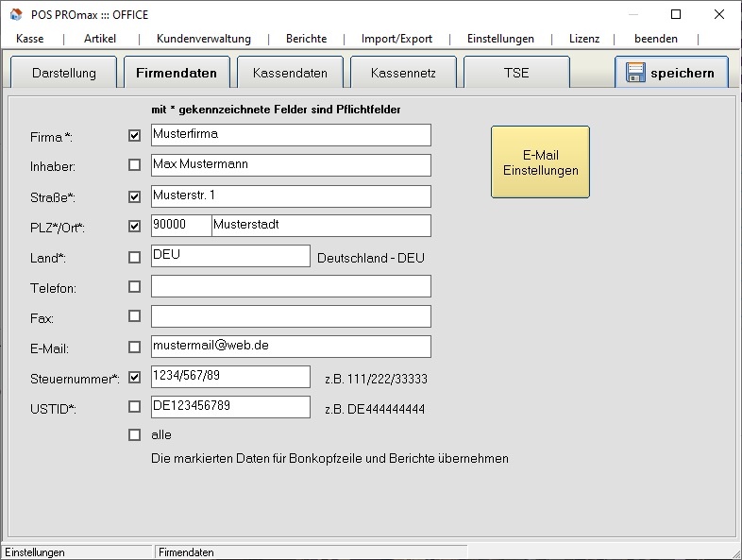Switch to the Darstellung tab

(64, 73)
